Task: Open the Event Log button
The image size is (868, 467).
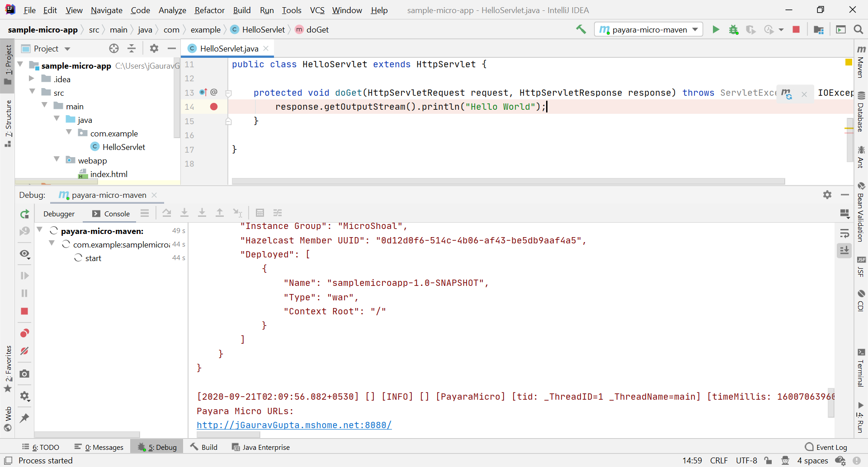Action: pyautogui.click(x=826, y=447)
